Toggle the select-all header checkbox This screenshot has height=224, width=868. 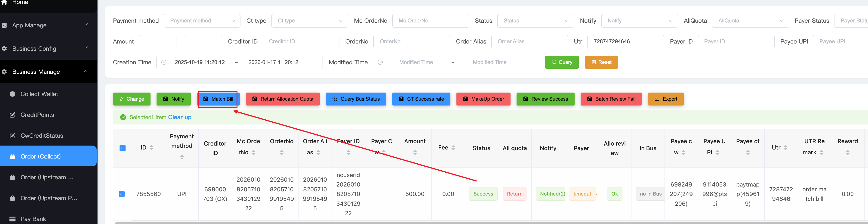tap(122, 148)
